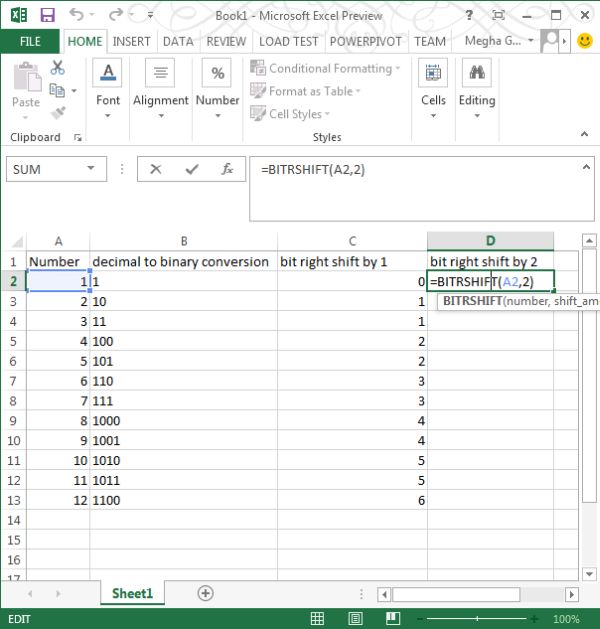Open the Cells group button
The height and width of the screenshot is (629, 600).
433,89
